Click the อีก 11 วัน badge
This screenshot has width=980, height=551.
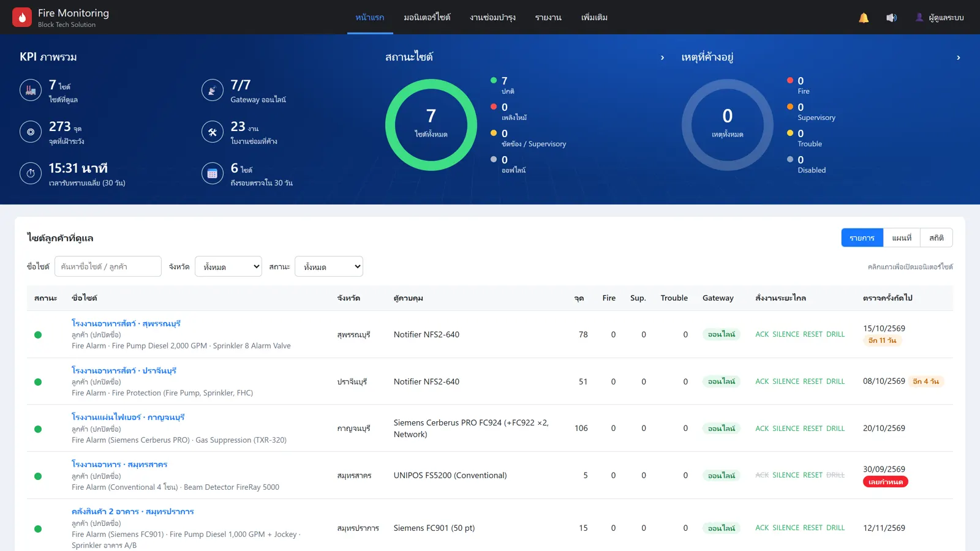pyautogui.click(x=882, y=340)
